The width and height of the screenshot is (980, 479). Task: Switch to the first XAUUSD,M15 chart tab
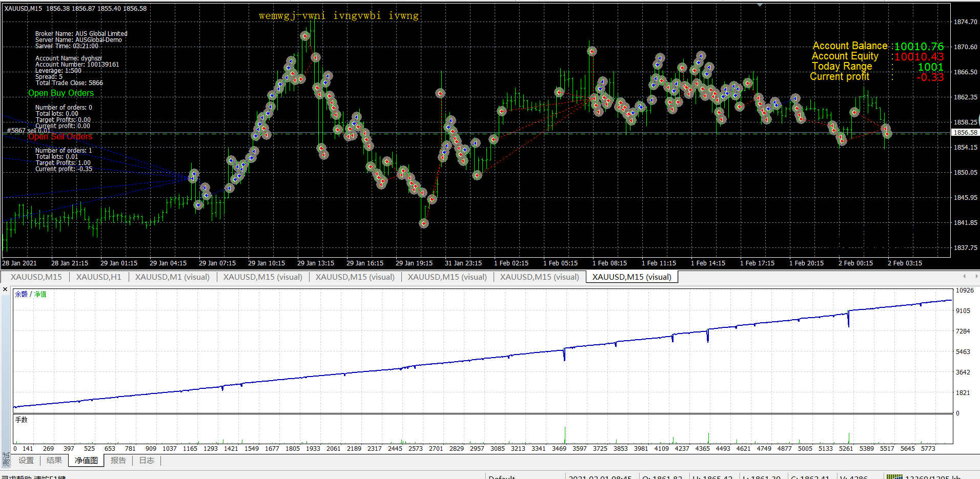(36, 277)
